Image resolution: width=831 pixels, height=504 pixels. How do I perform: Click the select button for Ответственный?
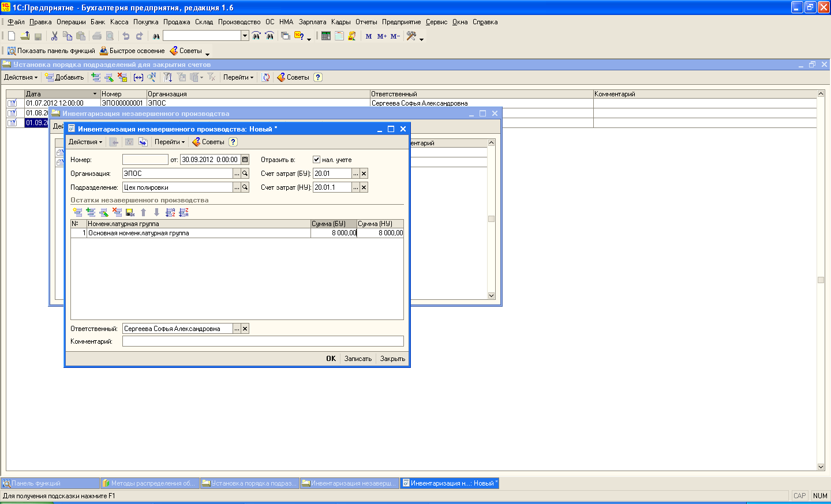coord(237,329)
